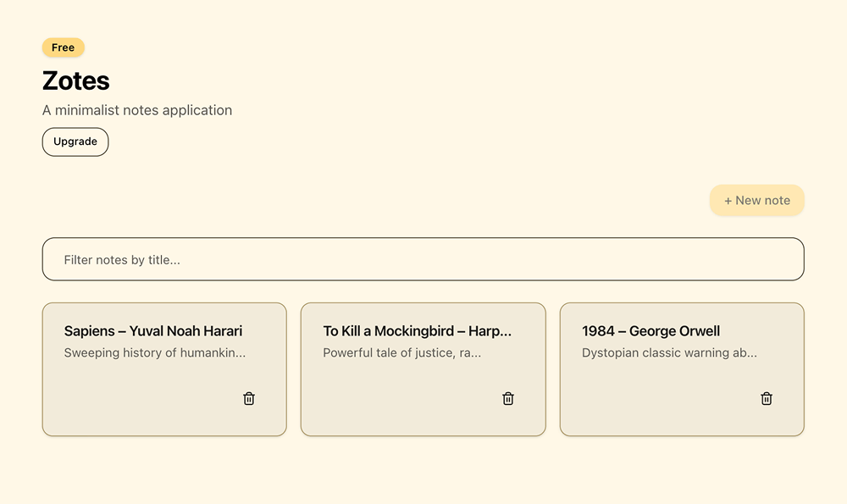Select the To Kill a Mockingbird title
Image resolution: width=847 pixels, height=504 pixels.
pos(417,330)
